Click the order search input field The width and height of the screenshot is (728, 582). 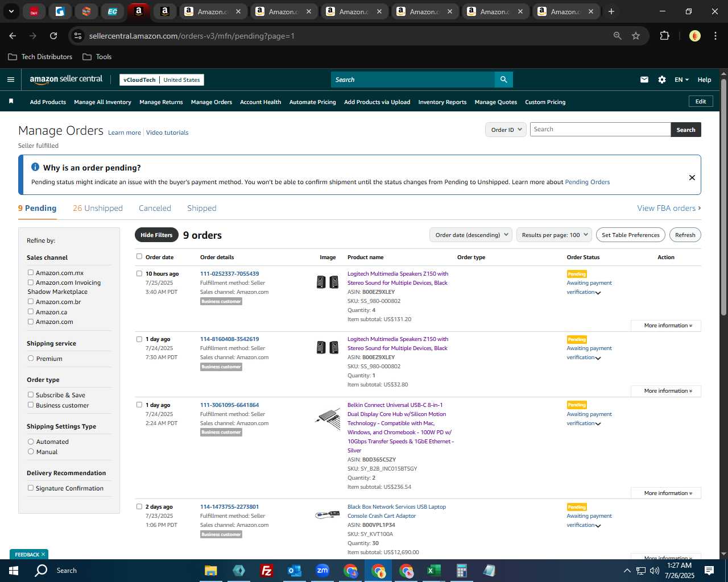tap(600, 130)
